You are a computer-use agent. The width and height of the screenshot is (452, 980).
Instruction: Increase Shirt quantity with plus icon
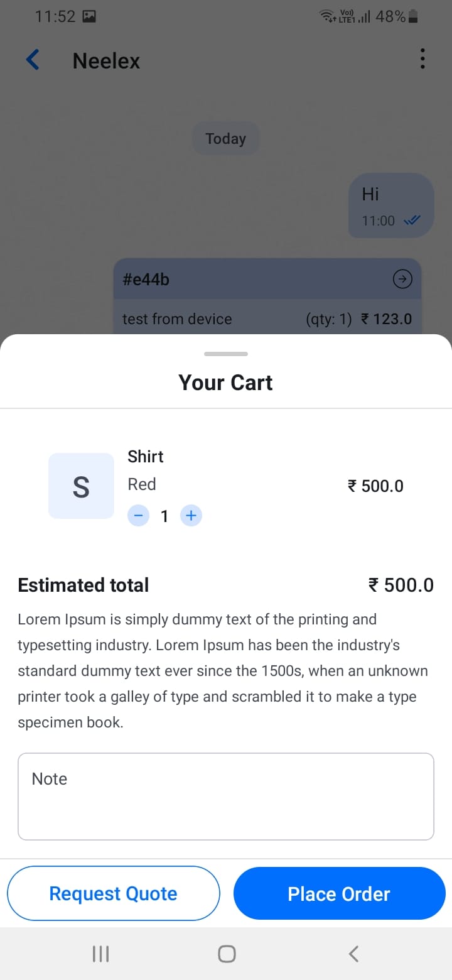click(x=191, y=516)
